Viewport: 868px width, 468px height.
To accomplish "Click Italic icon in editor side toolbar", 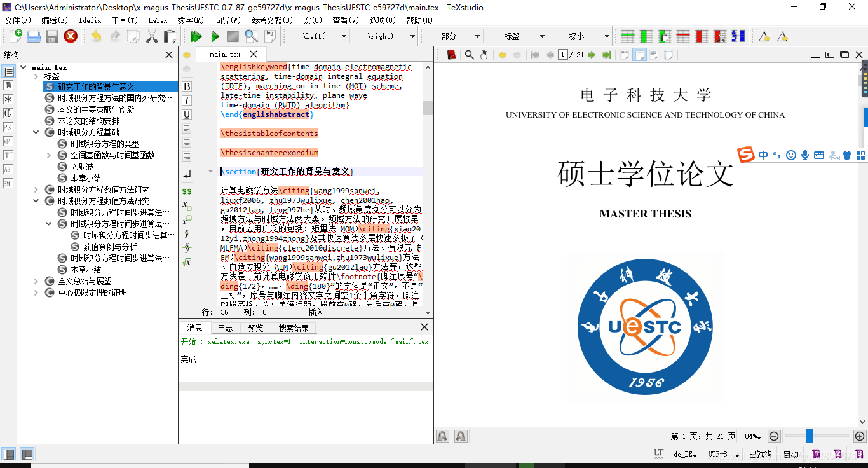I will click(187, 100).
